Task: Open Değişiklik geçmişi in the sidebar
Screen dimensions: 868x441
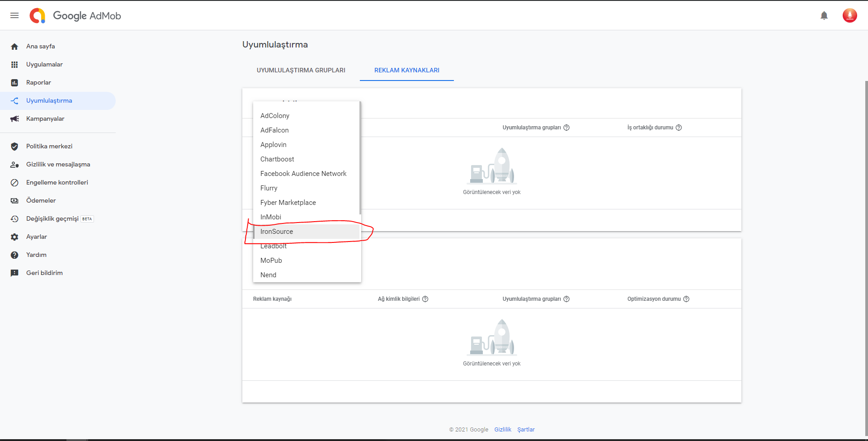Action: (x=58, y=219)
